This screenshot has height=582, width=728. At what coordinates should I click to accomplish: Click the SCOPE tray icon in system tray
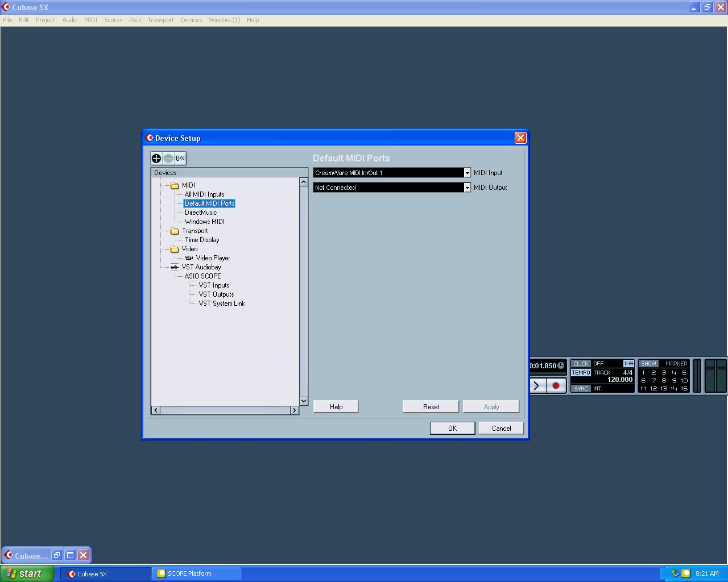(x=686, y=573)
